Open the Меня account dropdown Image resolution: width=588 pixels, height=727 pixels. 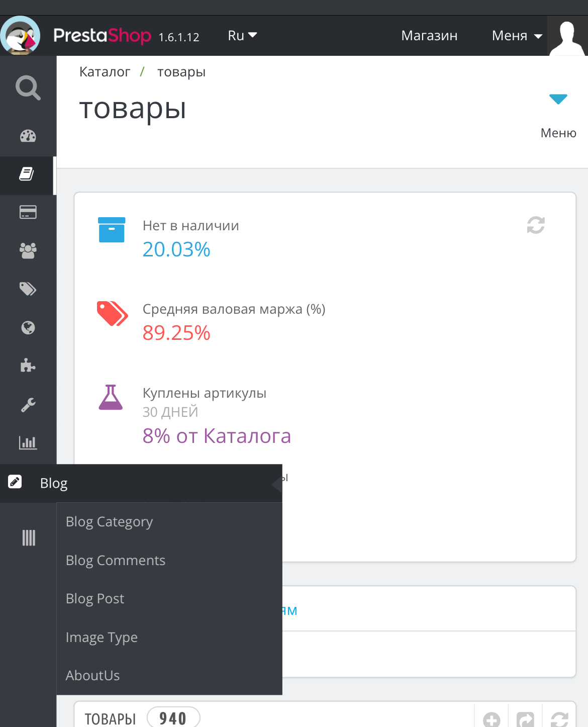click(517, 36)
